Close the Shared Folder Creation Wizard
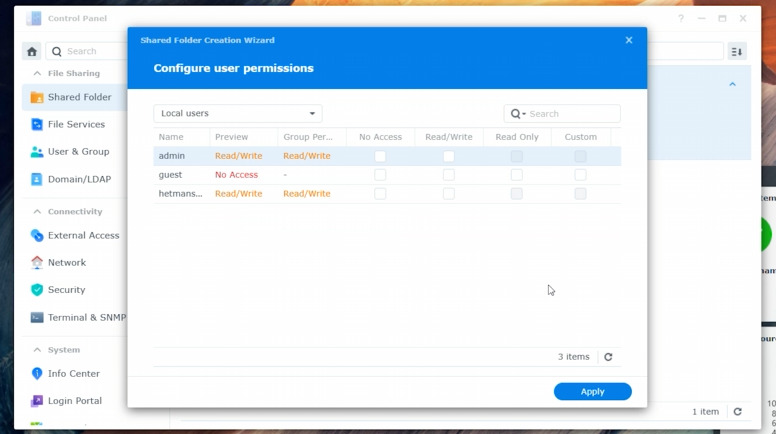776x434 pixels. pyautogui.click(x=629, y=40)
